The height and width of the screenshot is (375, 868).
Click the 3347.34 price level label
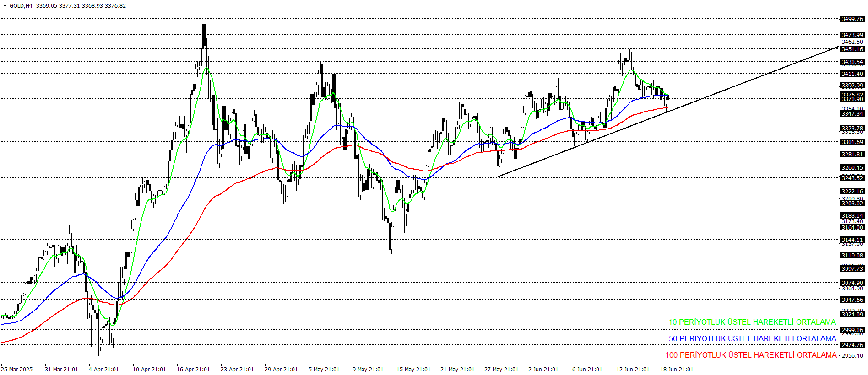(852, 113)
